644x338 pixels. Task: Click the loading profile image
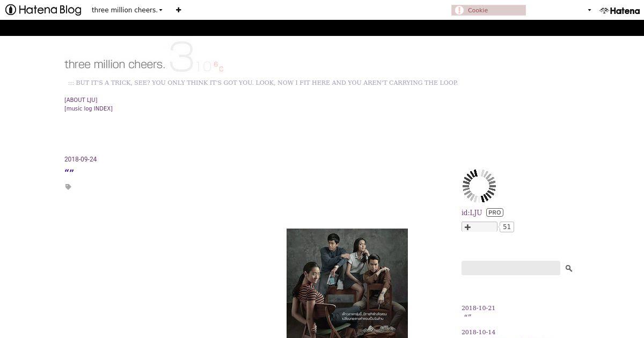click(479, 186)
